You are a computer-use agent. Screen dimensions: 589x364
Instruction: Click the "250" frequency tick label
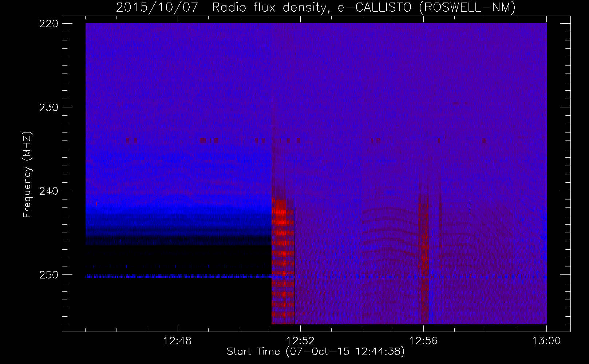click(48, 275)
